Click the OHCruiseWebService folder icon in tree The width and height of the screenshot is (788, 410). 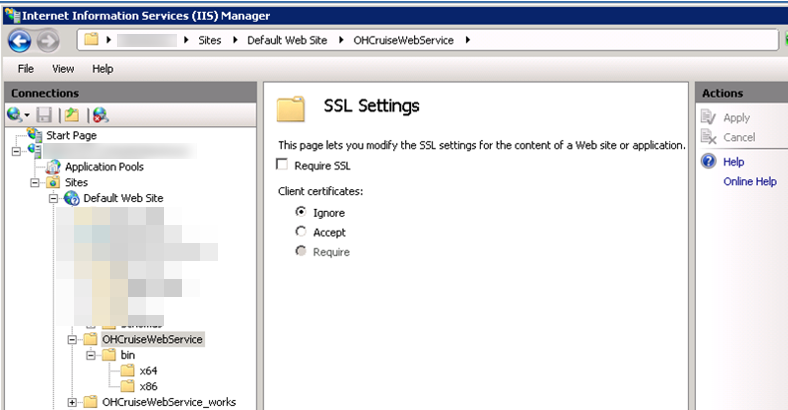click(90, 339)
